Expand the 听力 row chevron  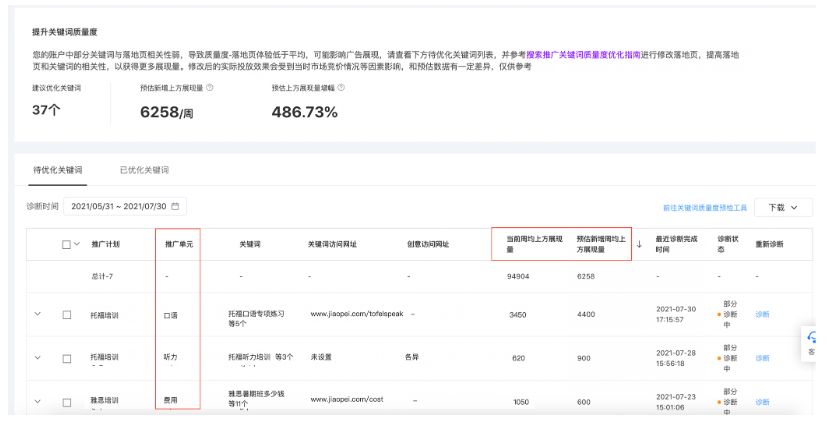37,358
